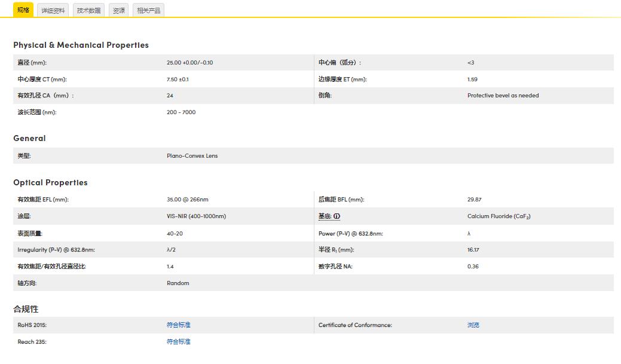Click the Protective bevel as needed text
Image resolution: width=621 pixels, height=364 pixels.
503,96
